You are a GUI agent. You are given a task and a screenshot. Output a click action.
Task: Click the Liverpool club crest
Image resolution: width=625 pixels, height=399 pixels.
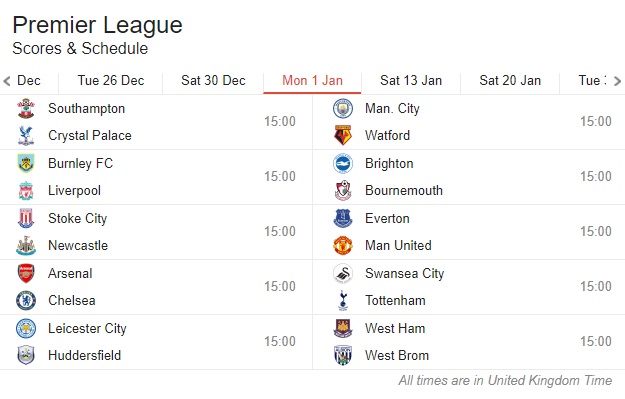[x=26, y=191]
